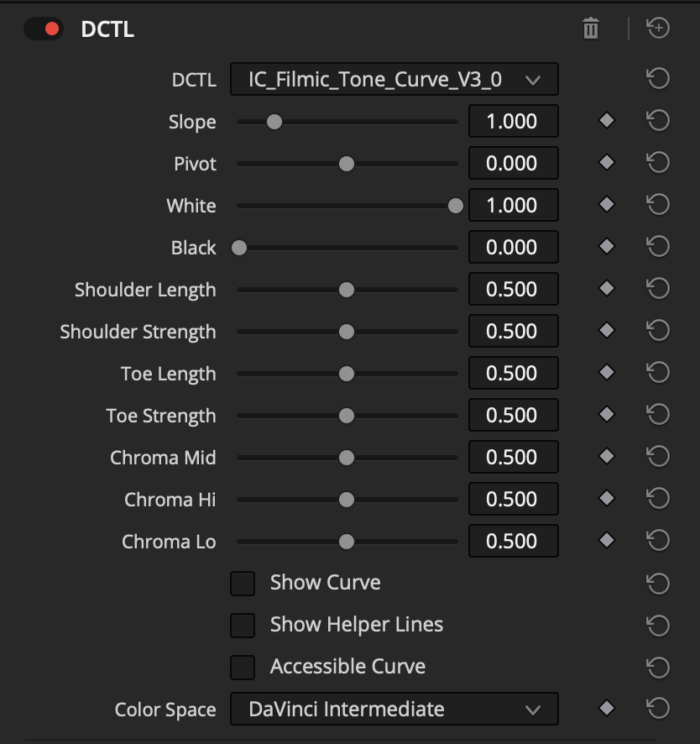Reset the Chroma Lo parameter
700x744 pixels.
coord(659,540)
